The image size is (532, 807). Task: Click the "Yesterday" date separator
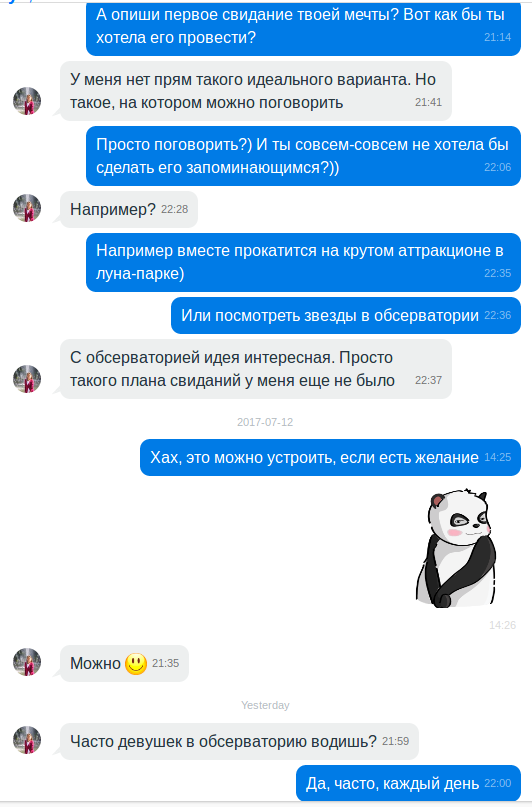click(265, 705)
